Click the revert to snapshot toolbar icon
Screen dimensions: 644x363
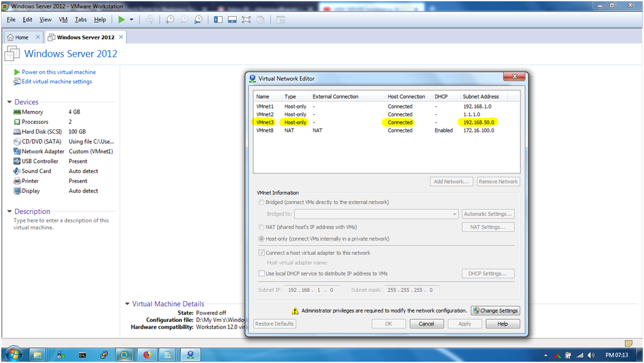184,19
